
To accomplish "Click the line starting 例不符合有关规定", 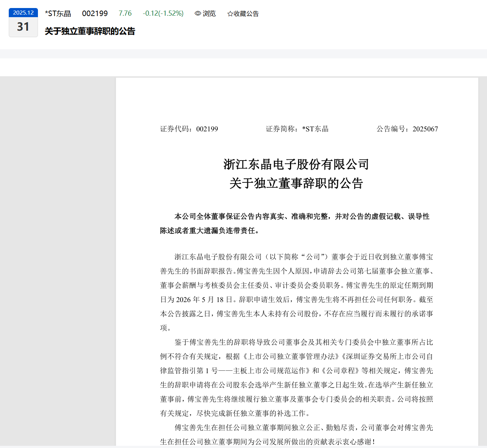I will pyautogui.click(x=297, y=356).
